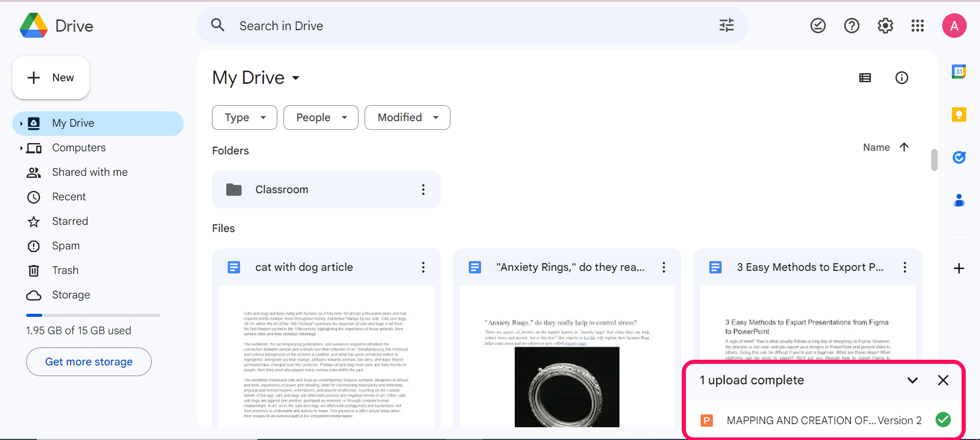
Task: Open the Type filter dropdown
Action: pyautogui.click(x=244, y=118)
